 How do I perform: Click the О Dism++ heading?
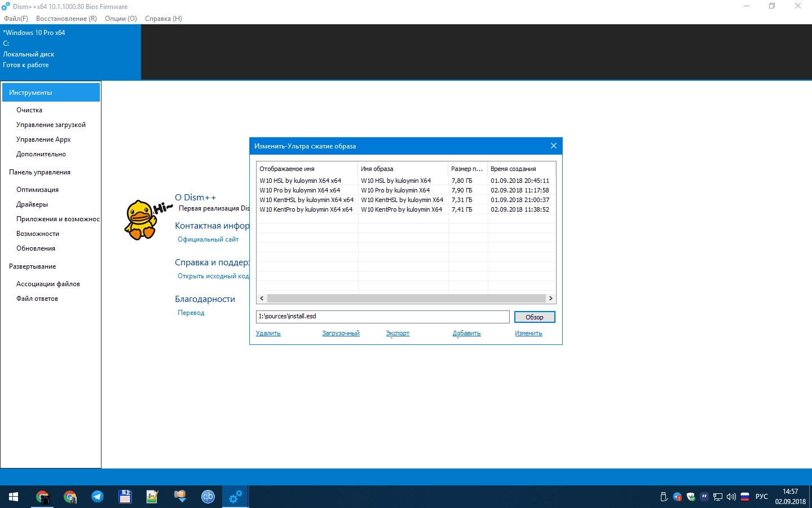tap(195, 198)
